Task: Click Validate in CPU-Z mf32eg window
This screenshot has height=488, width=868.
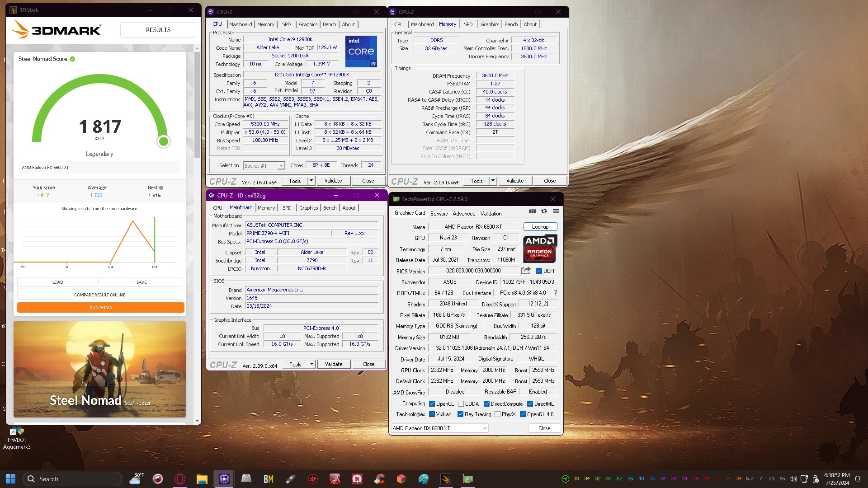Action: [x=334, y=364]
